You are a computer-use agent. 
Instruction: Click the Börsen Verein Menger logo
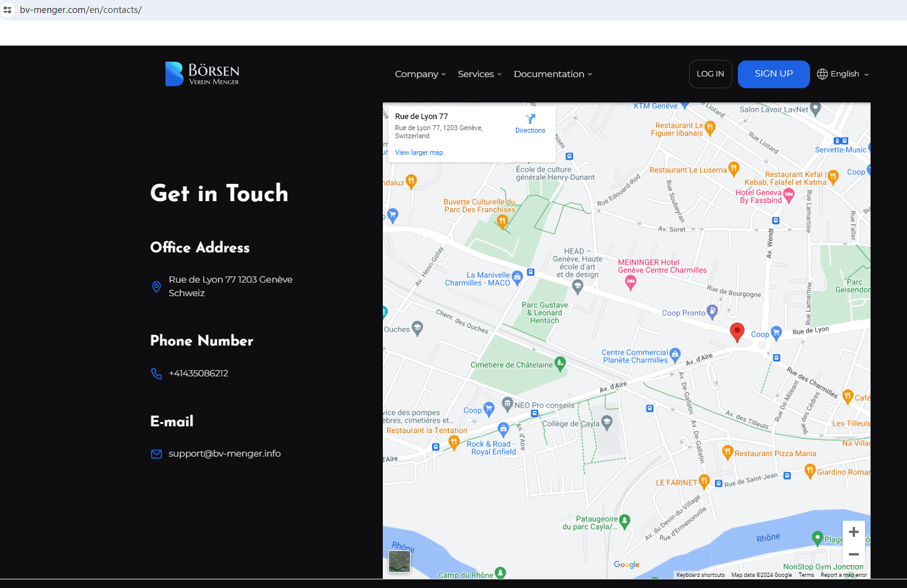202,74
